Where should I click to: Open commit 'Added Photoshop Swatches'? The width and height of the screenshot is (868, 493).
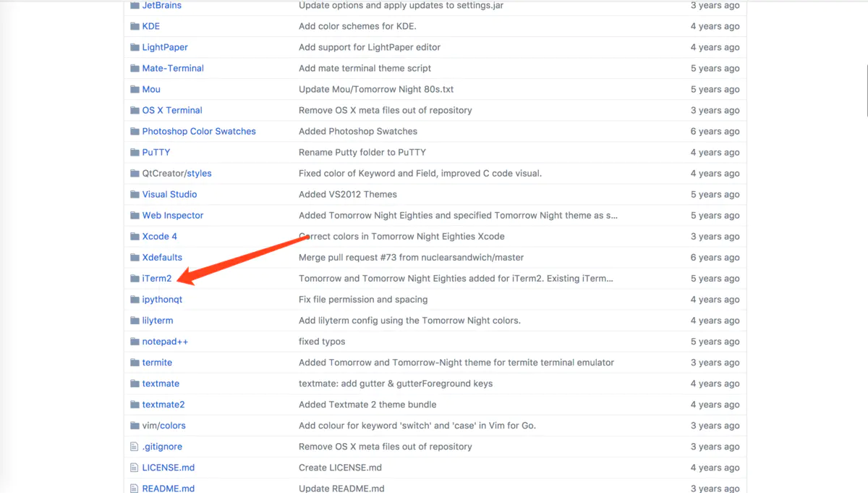pyautogui.click(x=358, y=131)
